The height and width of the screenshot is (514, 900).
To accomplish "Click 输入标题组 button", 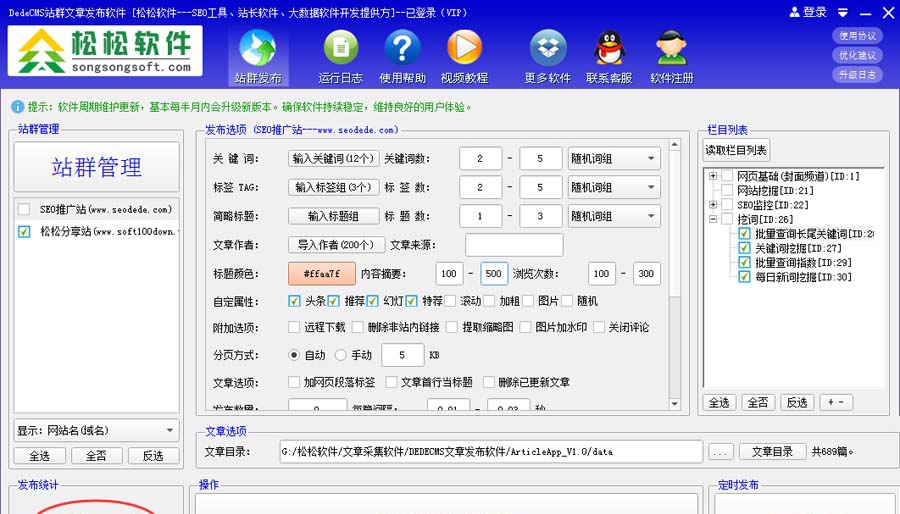I will 333,216.
